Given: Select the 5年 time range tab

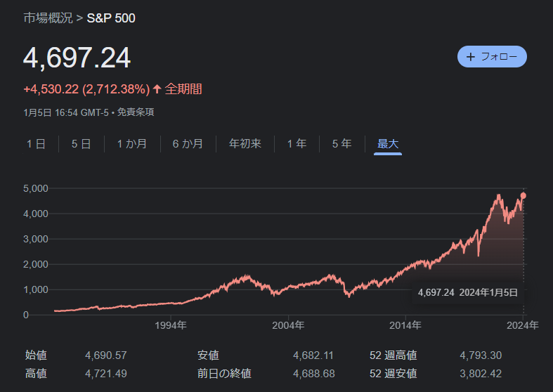Looking at the screenshot, I should [x=341, y=144].
